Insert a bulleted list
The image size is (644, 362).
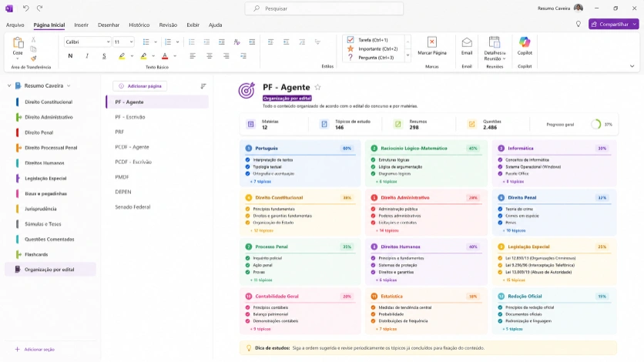pyautogui.click(x=146, y=42)
